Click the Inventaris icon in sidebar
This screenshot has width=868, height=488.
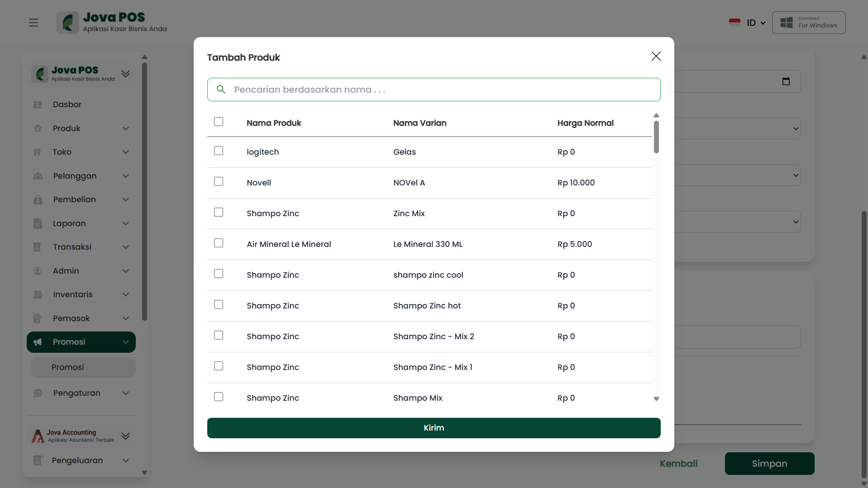[38, 294]
